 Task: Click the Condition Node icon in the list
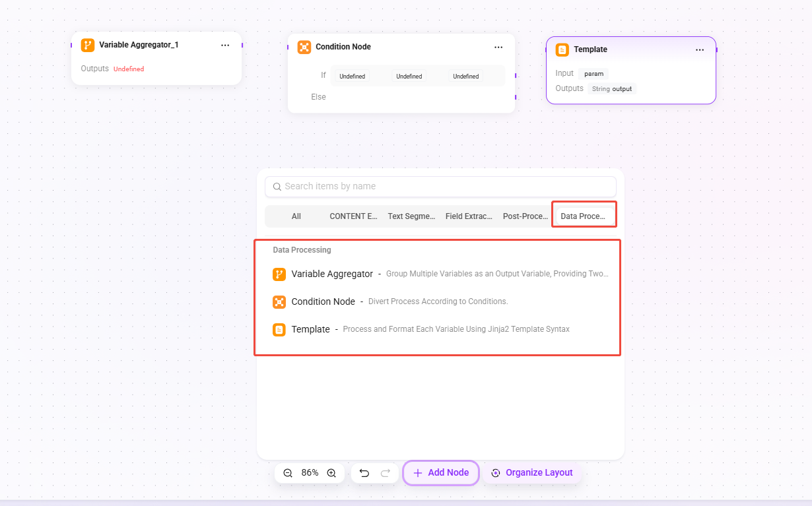[279, 301]
